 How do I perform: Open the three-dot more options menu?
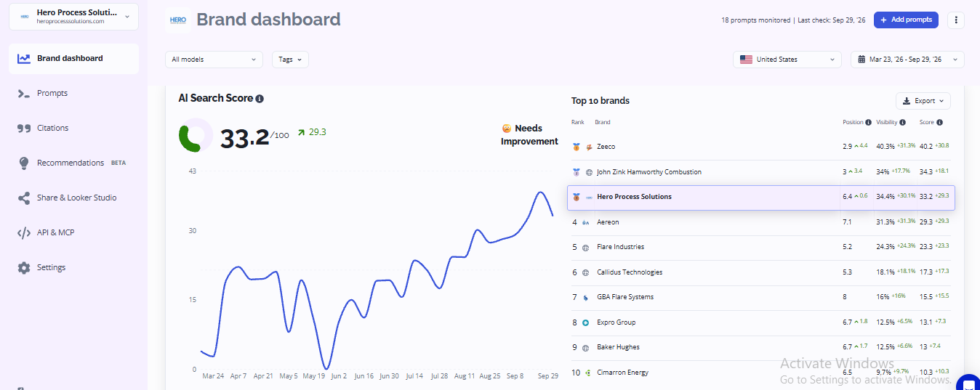[956, 20]
